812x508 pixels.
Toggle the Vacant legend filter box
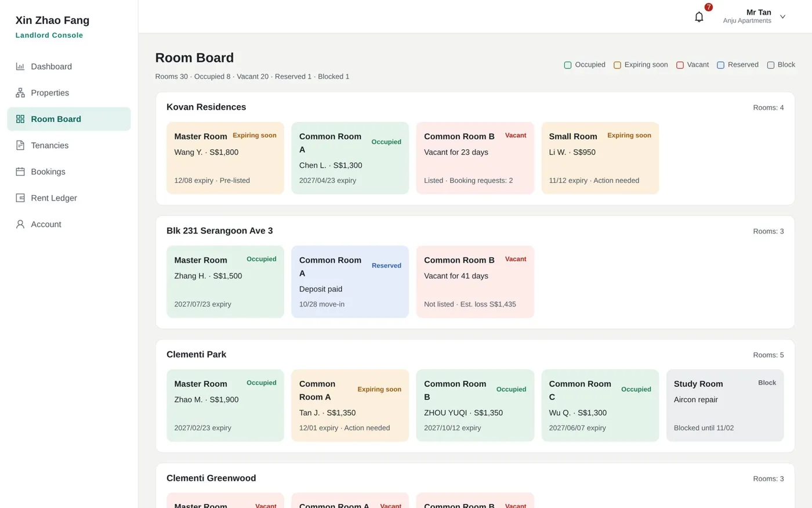[x=680, y=65]
